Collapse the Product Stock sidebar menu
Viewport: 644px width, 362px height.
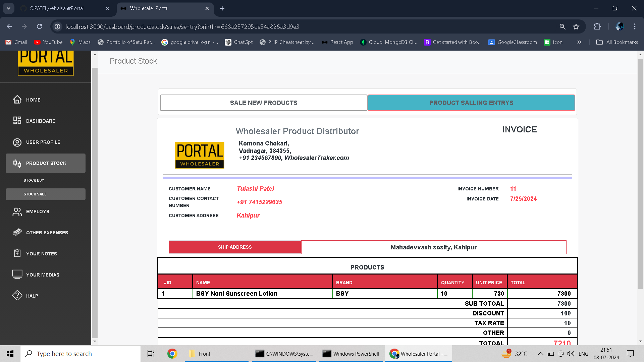46,163
